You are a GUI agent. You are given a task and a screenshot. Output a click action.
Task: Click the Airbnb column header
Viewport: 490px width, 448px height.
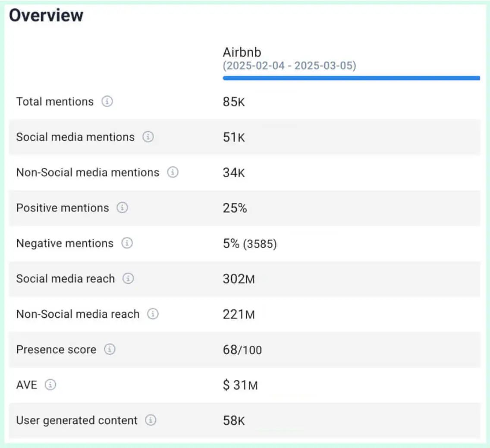coord(242,52)
